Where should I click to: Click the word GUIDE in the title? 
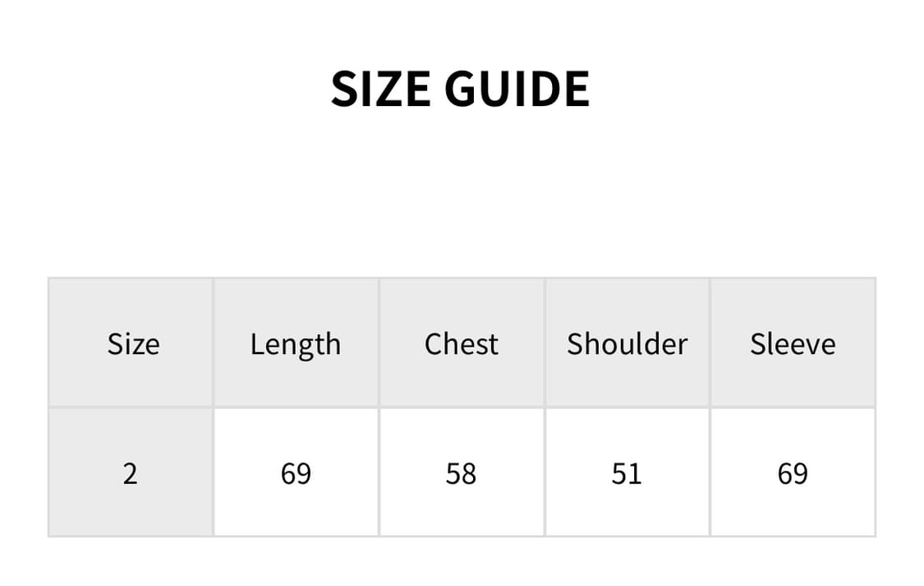coord(517,89)
